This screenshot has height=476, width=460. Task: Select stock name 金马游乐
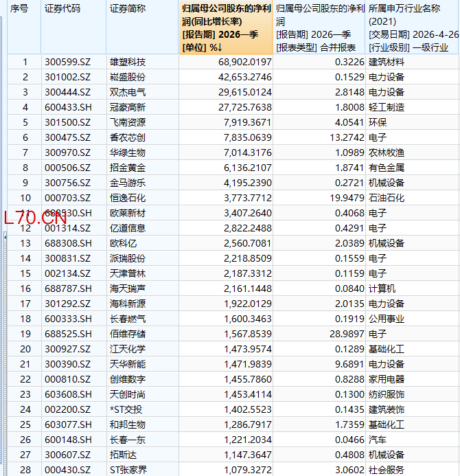[x=128, y=183]
